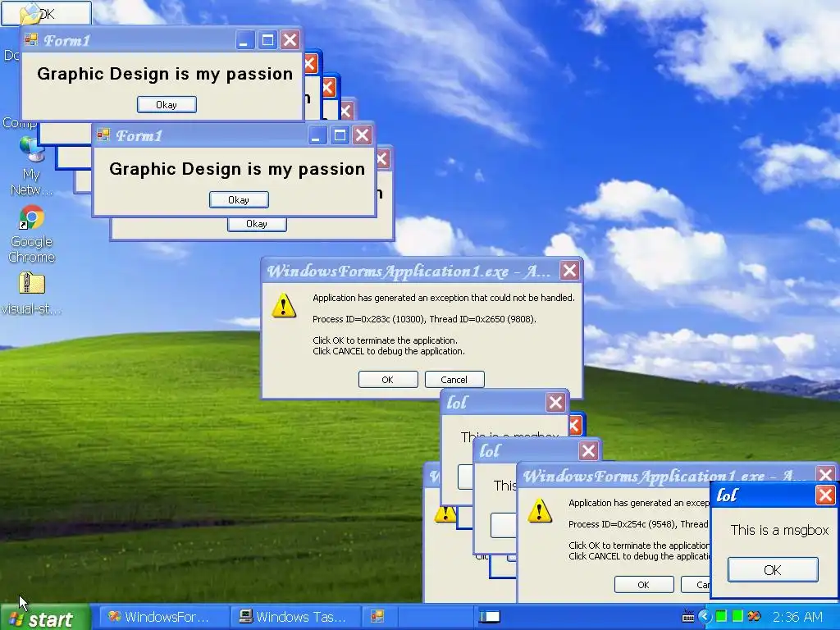Close the exception dialog with ID 0x254c
Viewport: 840px width, 630px height.
tap(825, 473)
